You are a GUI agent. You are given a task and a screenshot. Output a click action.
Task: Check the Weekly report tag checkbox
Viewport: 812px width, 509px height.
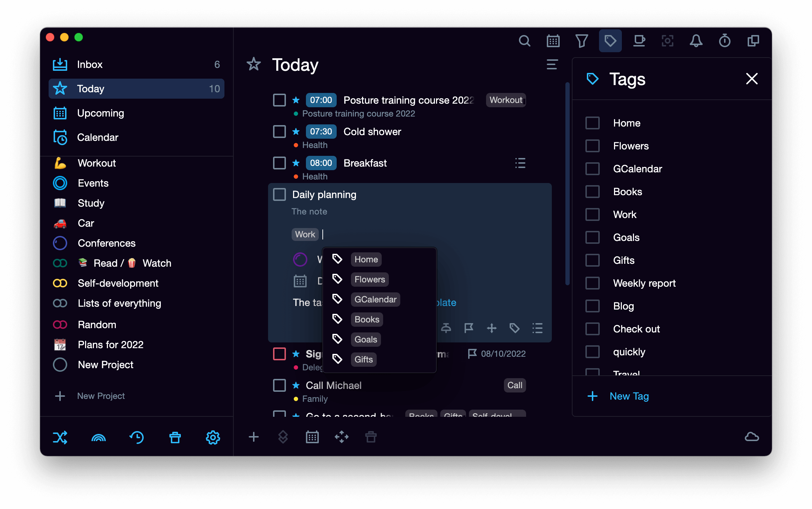[592, 283]
